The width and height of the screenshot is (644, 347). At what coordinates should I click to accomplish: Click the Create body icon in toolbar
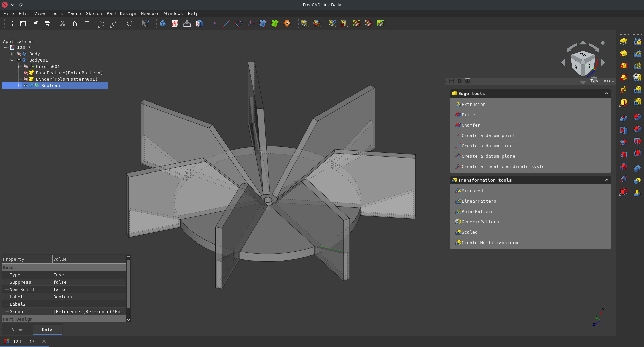click(x=163, y=23)
